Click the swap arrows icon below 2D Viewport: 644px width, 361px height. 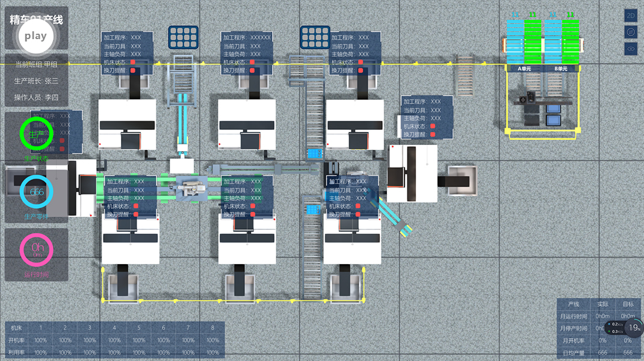(631, 32)
